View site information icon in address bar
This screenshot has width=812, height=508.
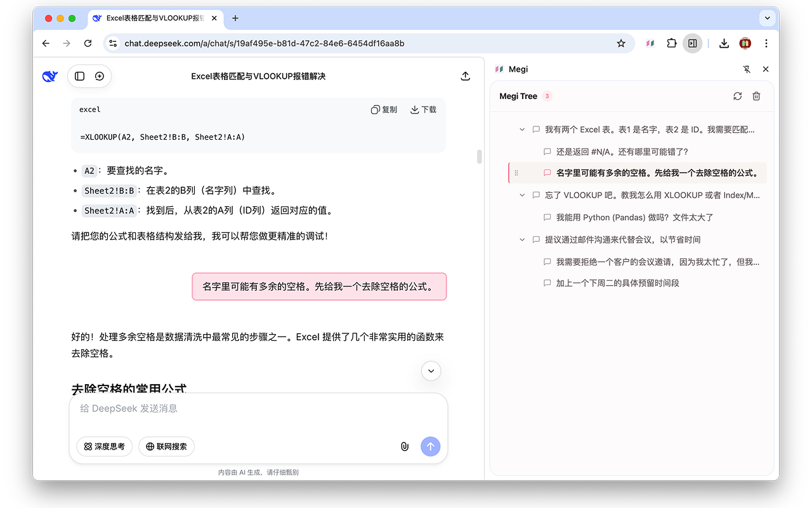(113, 43)
